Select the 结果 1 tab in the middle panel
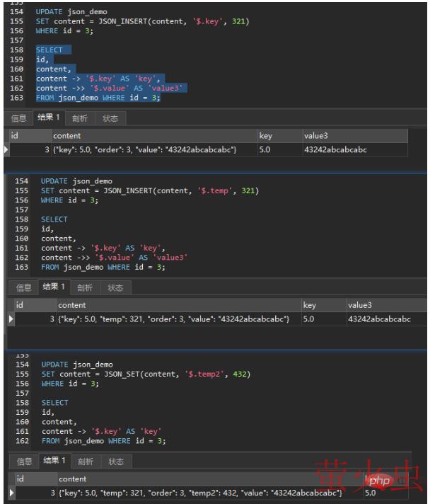The width and height of the screenshot is (435, 504). coord(54,287)
